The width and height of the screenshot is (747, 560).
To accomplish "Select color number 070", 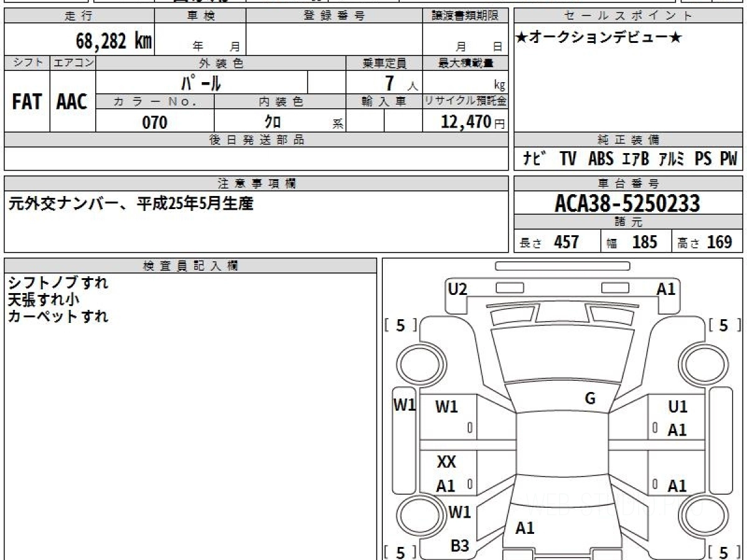I will click(x=155, y=123).
